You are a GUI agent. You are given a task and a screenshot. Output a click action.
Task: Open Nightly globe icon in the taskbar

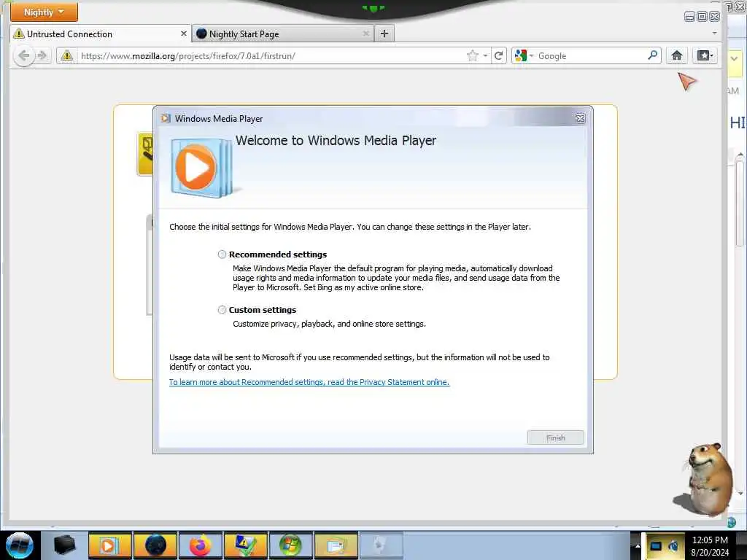155,545
